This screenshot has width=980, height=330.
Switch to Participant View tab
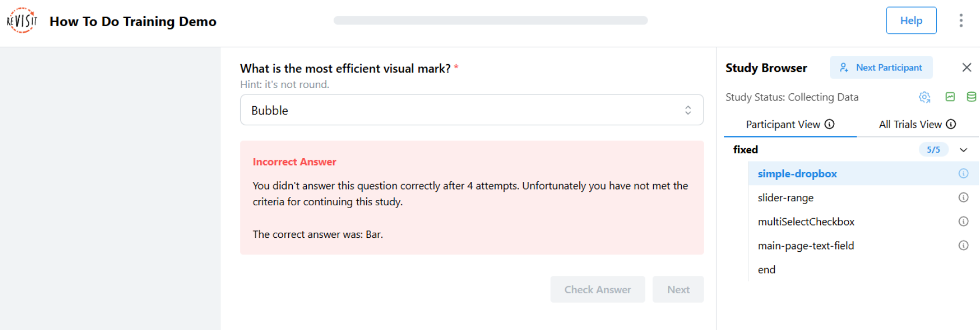790,124
